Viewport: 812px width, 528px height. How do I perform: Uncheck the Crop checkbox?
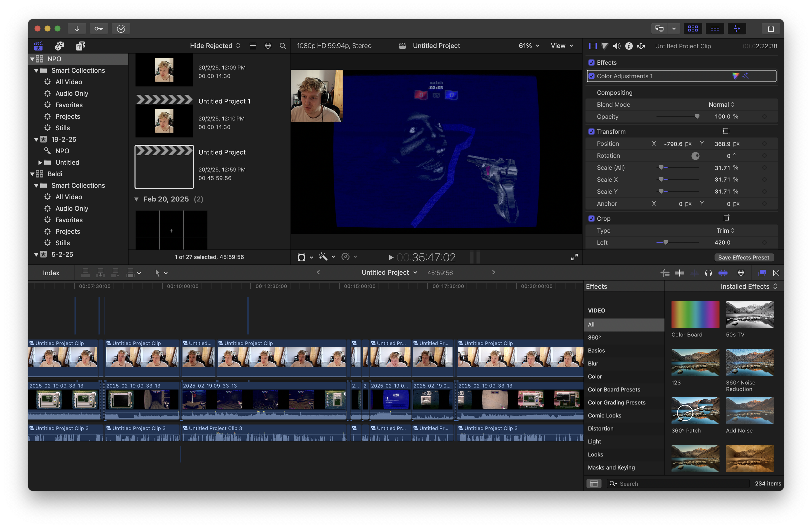point(591,218)
